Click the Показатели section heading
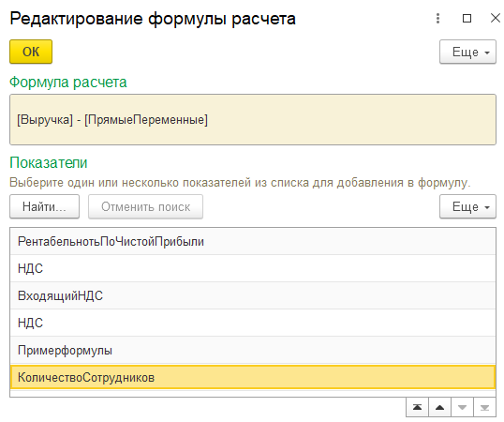Viewport: 504px width, 422px height. 49,162
